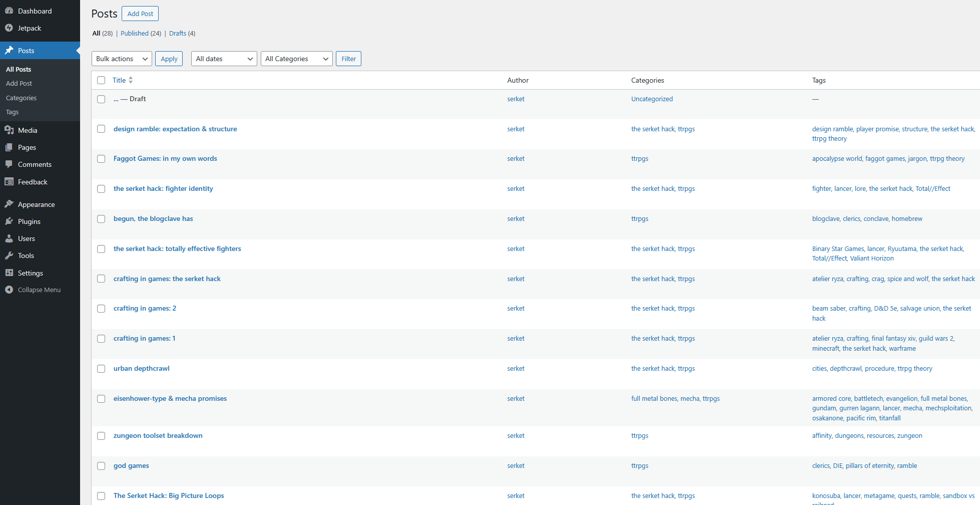Open the Dashboard icon in sidebar

point(9,11)
